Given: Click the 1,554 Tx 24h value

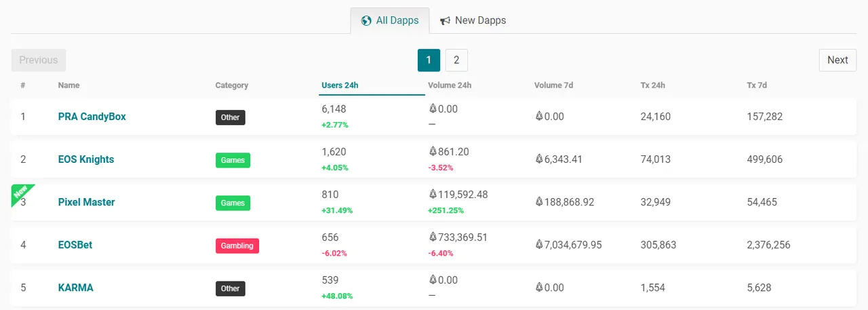Looking at the screenshot, I should [653, 288].
